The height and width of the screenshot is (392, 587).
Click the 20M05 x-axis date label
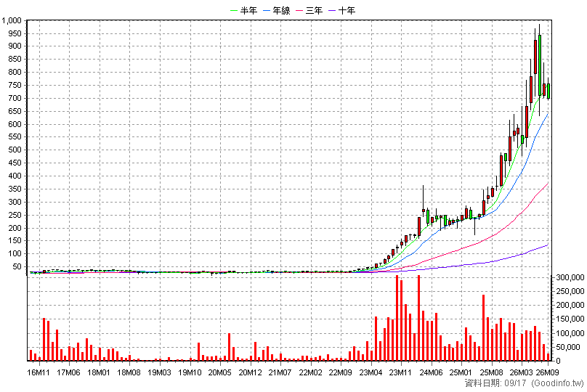click(219, 372)
